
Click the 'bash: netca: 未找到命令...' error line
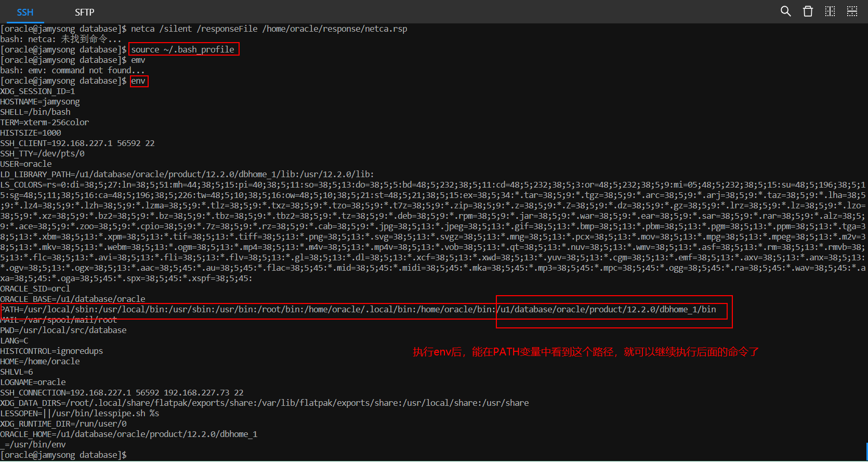click(x=61, y=39)
